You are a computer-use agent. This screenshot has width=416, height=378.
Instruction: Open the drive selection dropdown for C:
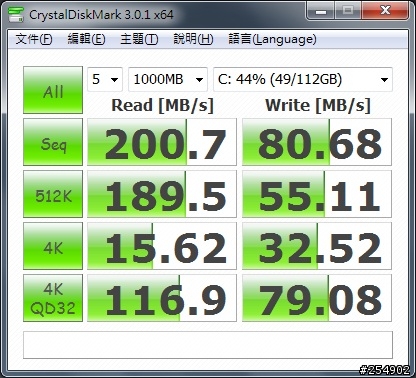coord(303,79)
